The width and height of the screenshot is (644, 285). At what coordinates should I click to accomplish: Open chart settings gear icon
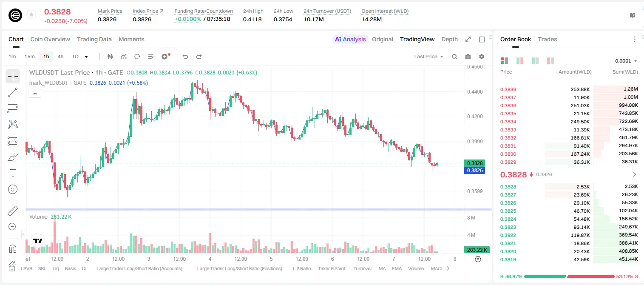click(482, 57)
